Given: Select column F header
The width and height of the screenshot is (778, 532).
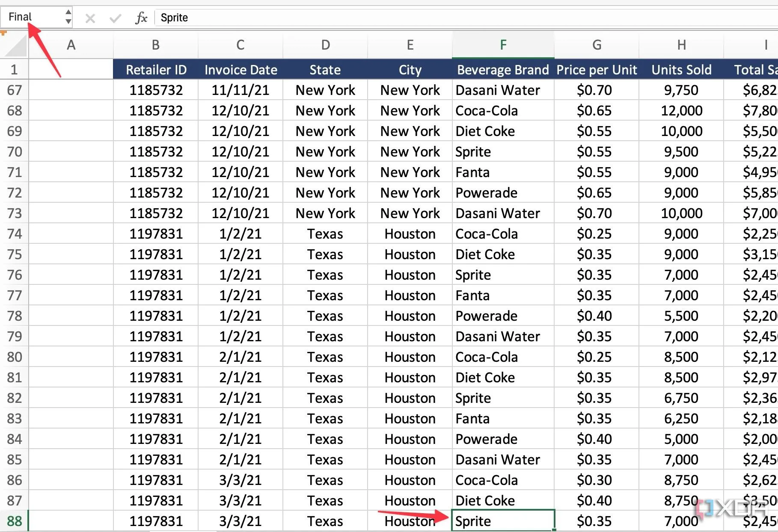Looking at the screenshot, I should tap(503, 45).
